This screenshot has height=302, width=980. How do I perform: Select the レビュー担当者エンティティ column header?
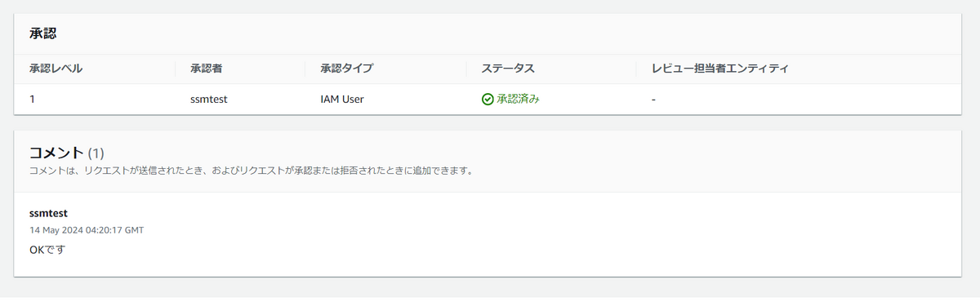[x=719, y=69]
